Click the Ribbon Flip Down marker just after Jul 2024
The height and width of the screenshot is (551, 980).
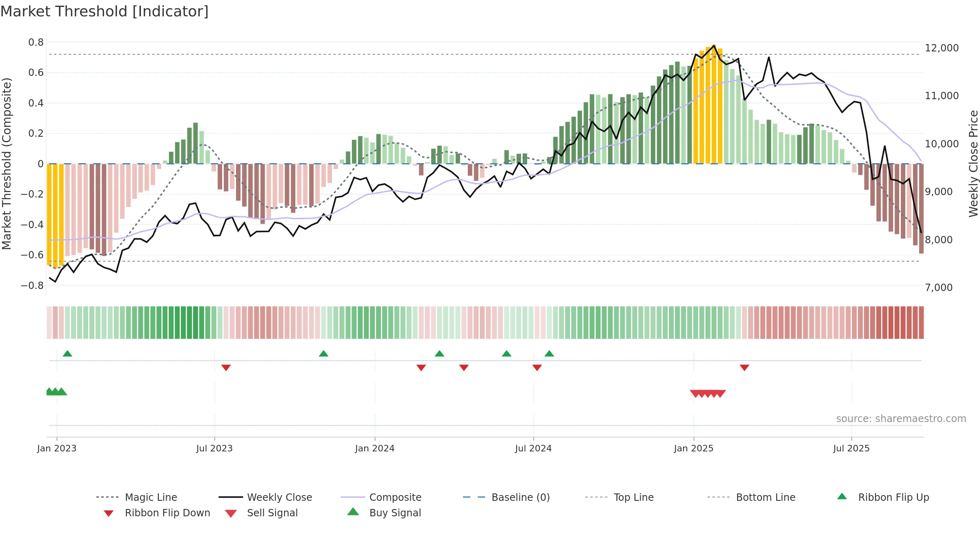537,368
